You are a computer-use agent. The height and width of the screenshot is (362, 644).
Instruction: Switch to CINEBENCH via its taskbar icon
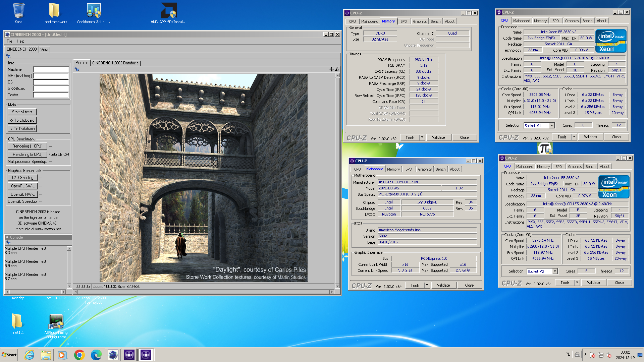[113, 355]
